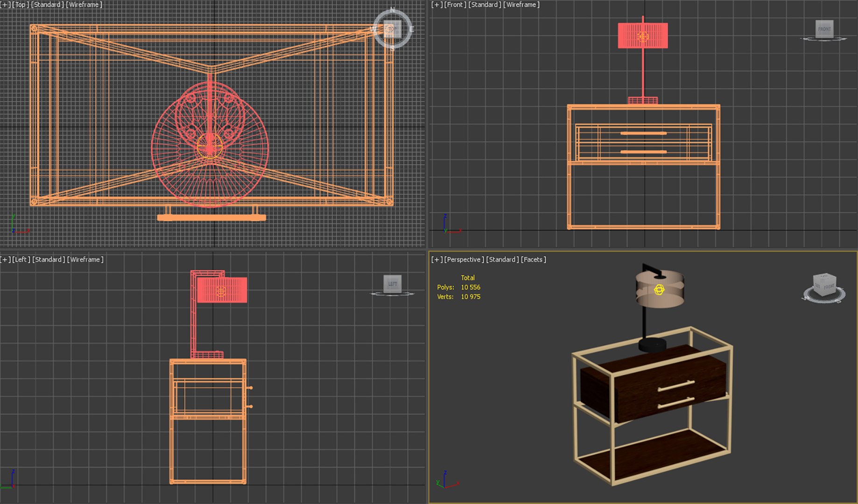The width and height of the screenshot is (858, 504).
Task: Open [Wireframe] shading menu in Top viewport
Action: coord(84,5)
